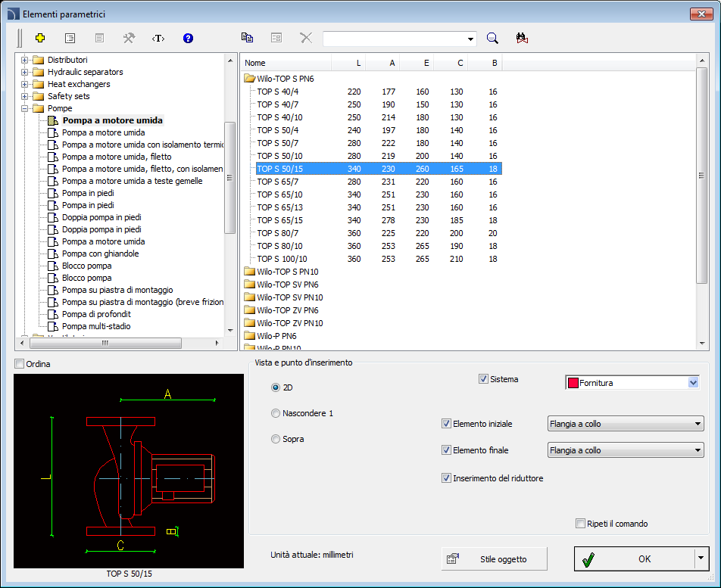Click the Wilo-P PN6 folder icon

(x=249, y=336)
